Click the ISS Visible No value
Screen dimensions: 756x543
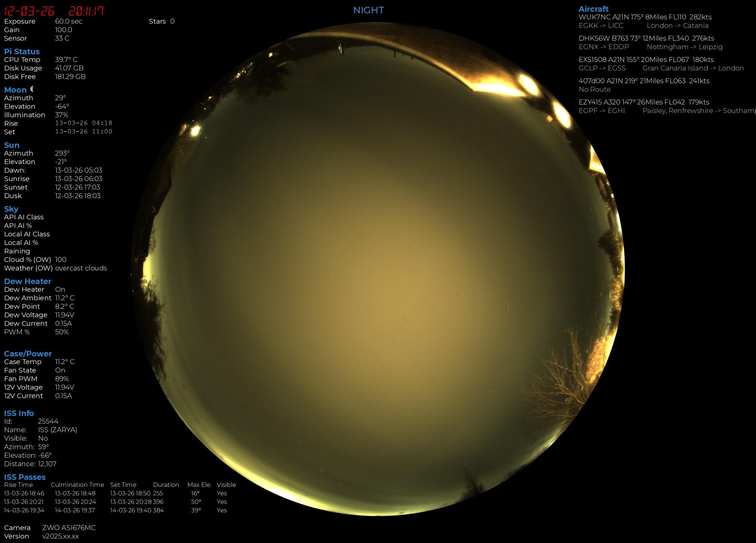point(43,438)
